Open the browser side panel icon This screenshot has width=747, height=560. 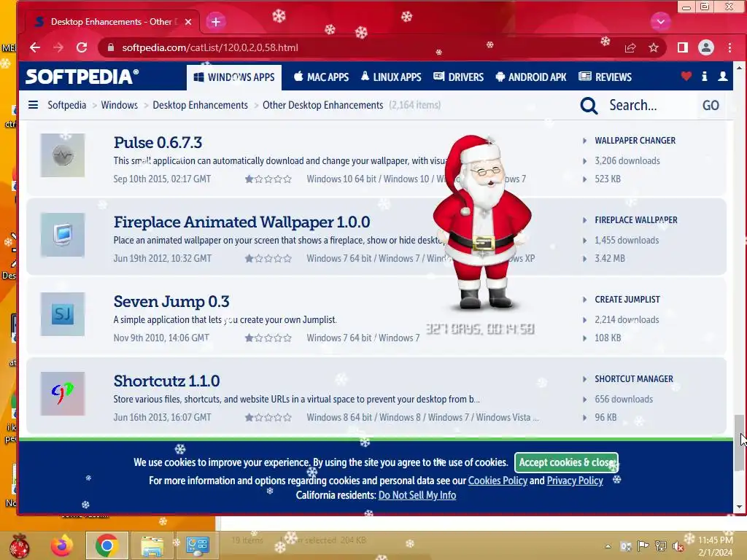683,47
